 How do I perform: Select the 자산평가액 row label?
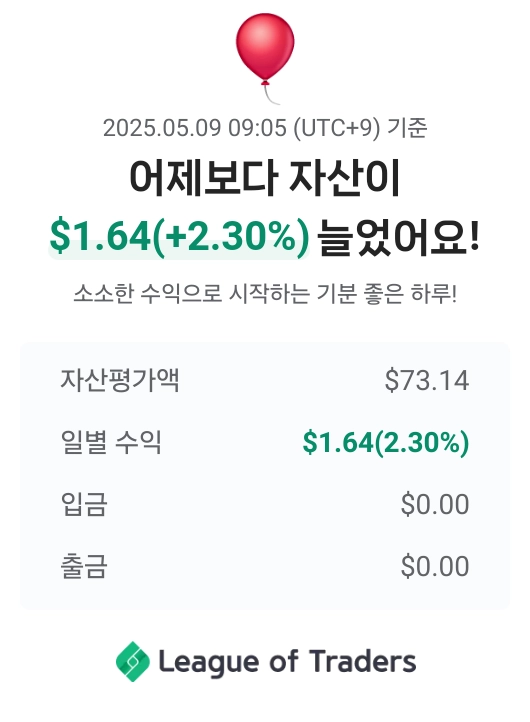click(120, 380)
